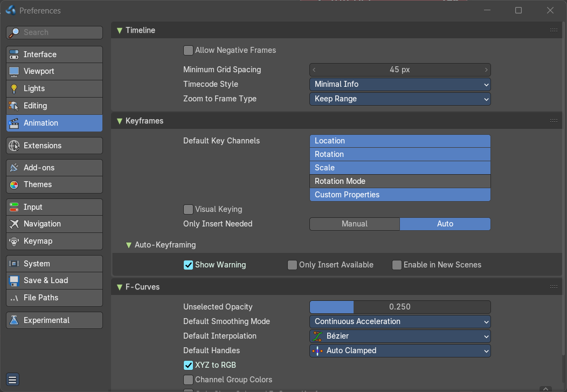
Task: Toggle the Location key channel
Action: pos(400,141)
